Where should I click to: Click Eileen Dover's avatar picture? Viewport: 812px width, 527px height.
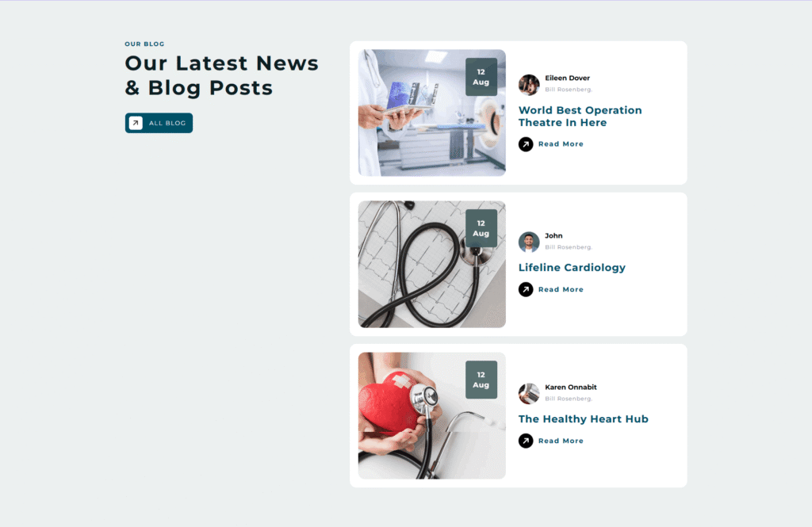(x=529, y=85)
